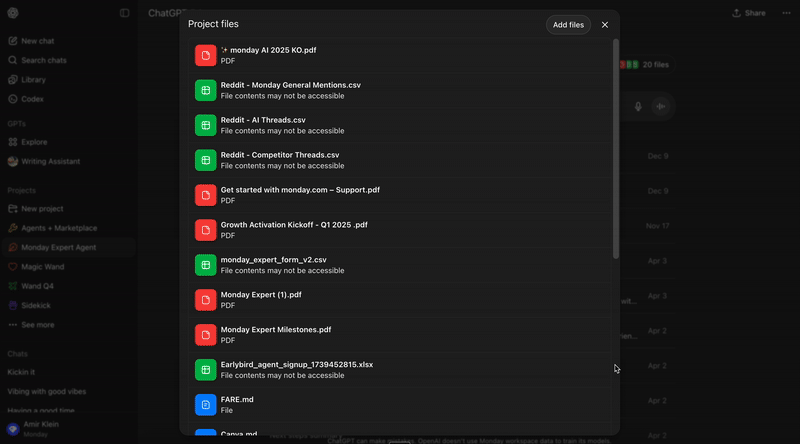Viewport: 800px width, 444px height.
Task: Select the Monday Expert Milestones.pdf file name
Action: tap(276, 330)
